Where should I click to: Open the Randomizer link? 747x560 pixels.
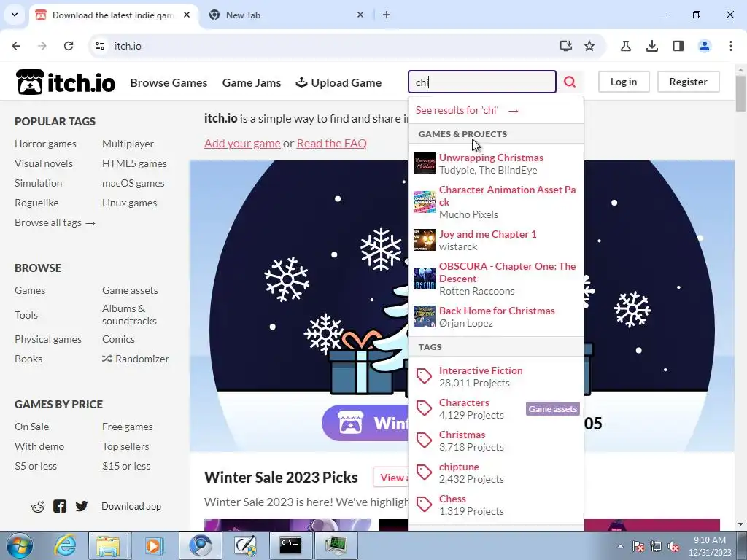coord(135,359)
